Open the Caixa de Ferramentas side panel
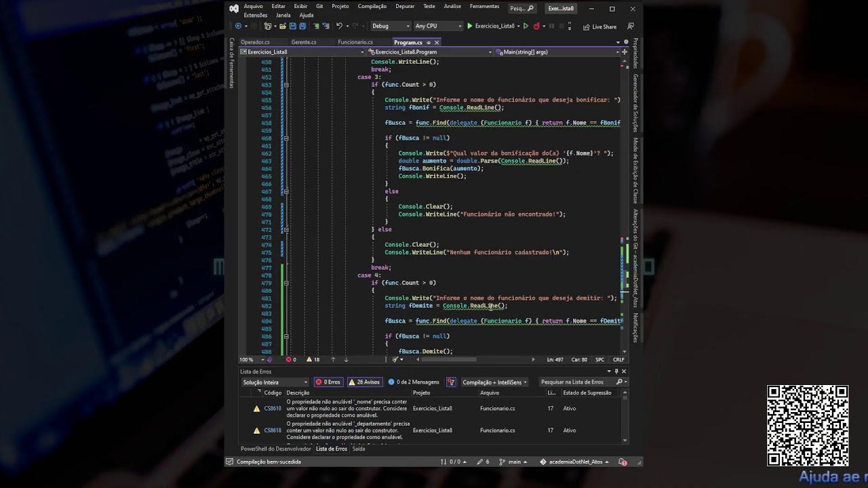Screen dimensions: 868x488 pyautogui.click(x=231, y=62)
